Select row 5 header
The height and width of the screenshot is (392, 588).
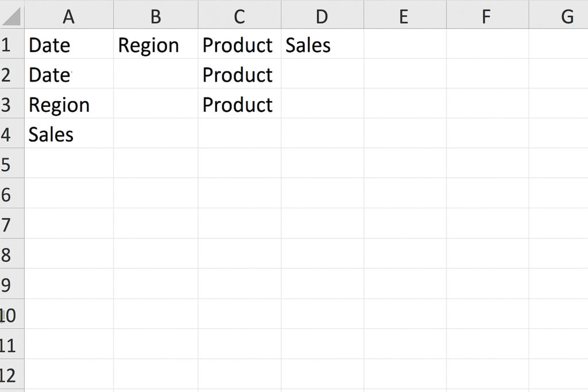[x=12, y=163]
